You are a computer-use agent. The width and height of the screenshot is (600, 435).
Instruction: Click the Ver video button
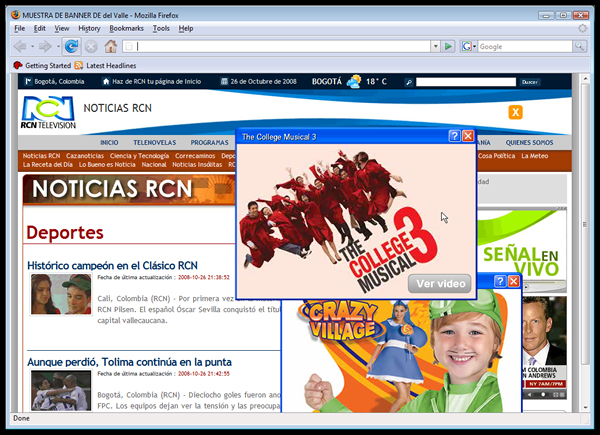[439, 283]
